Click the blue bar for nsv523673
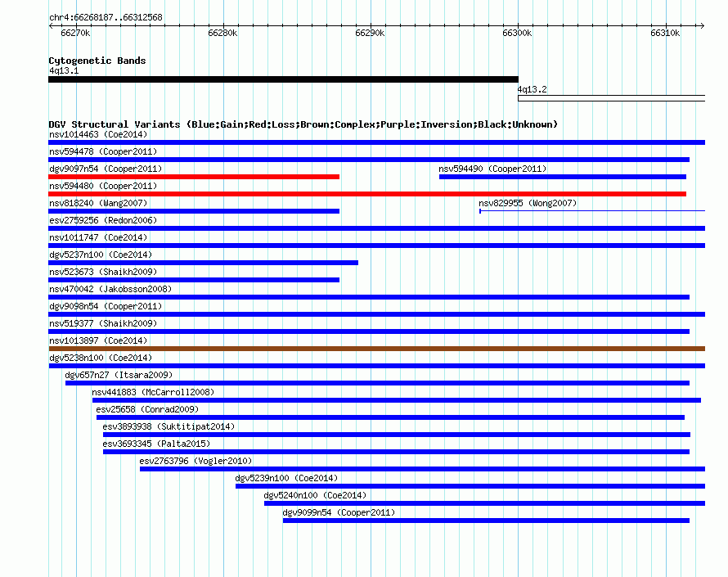Viewport: 728px width, 577px height. point(194,280)
